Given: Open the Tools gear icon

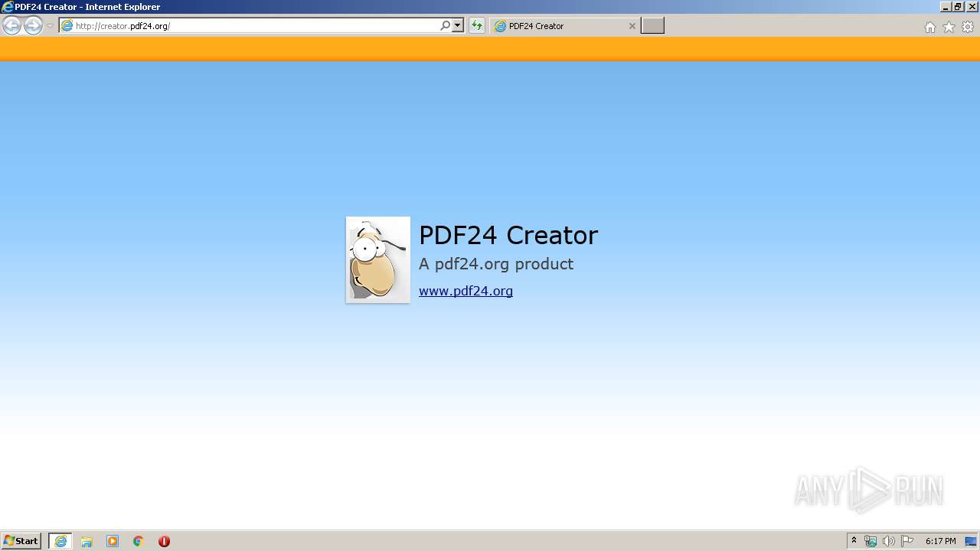Looking at the screenshot, I should [968, 27].
